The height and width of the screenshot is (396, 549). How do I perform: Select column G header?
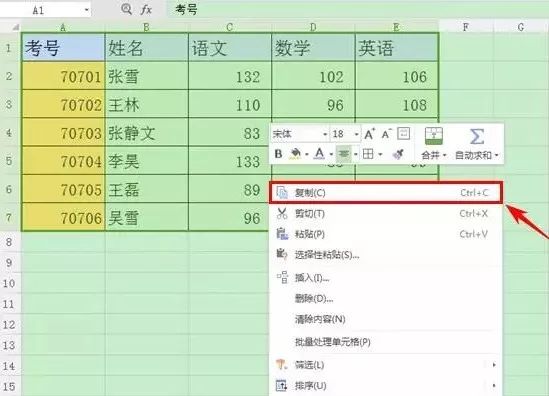[521, 27]
